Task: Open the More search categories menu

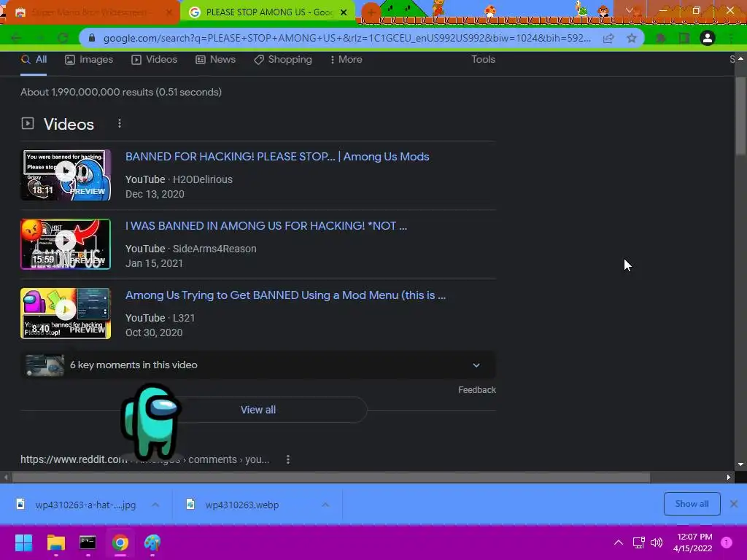Action: pyautogui.click(x=347, y=60)
